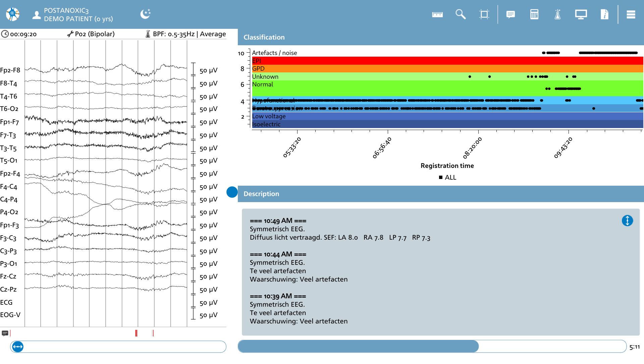644x364 pixels.
Task: Click the EEG horizontal scroll slider handle
Action: point(17,347)
